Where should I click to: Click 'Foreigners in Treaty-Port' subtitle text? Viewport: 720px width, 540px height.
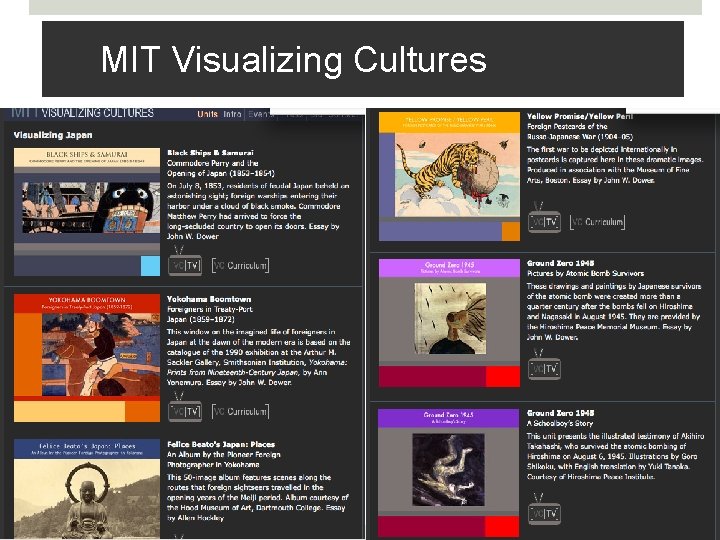click(210, 309)
